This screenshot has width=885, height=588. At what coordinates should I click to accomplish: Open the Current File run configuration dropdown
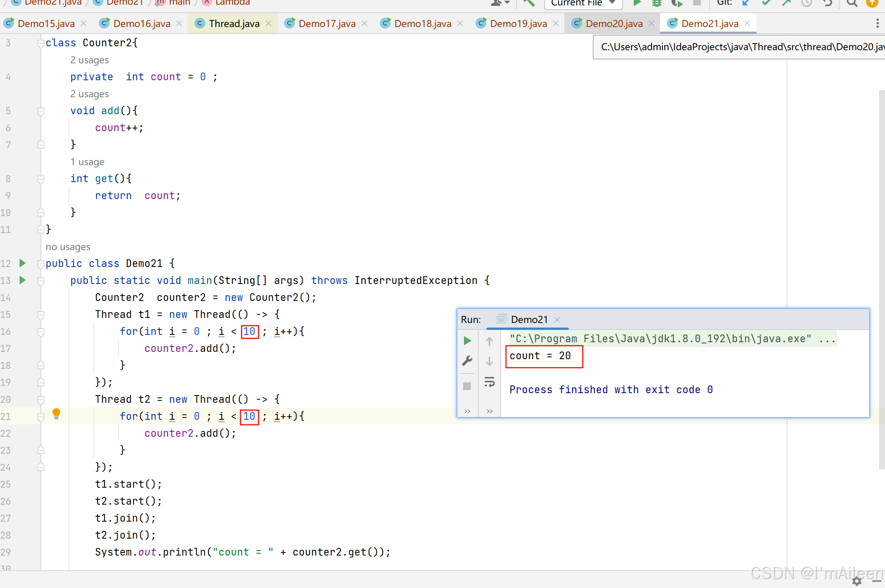tap(583, 3)
